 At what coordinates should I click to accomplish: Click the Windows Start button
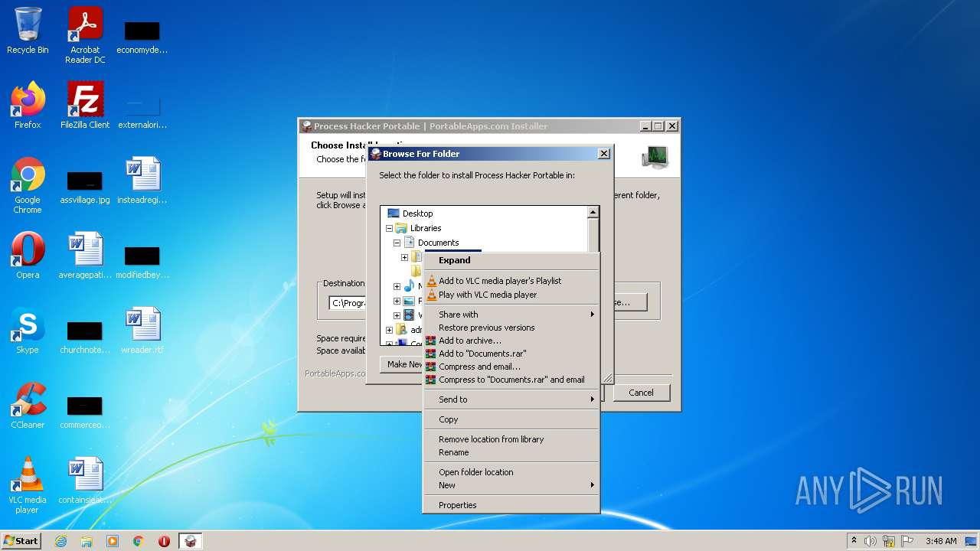21,541
